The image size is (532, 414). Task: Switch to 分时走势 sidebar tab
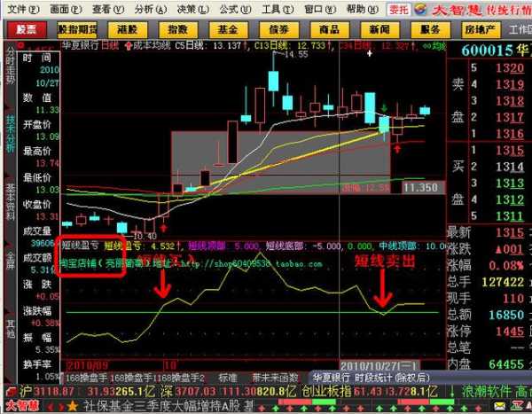pos(11,66)
